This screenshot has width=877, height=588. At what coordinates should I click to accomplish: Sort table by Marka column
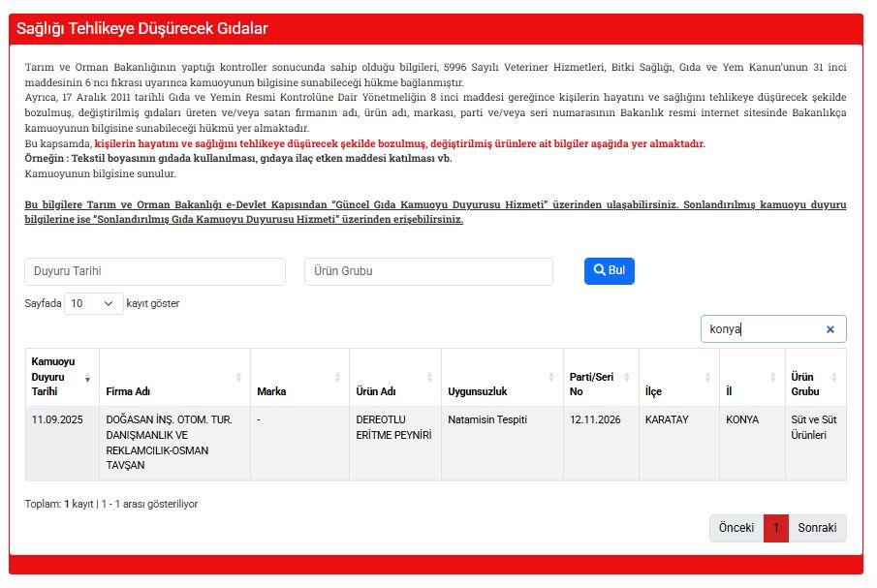(x=298, y=391)
